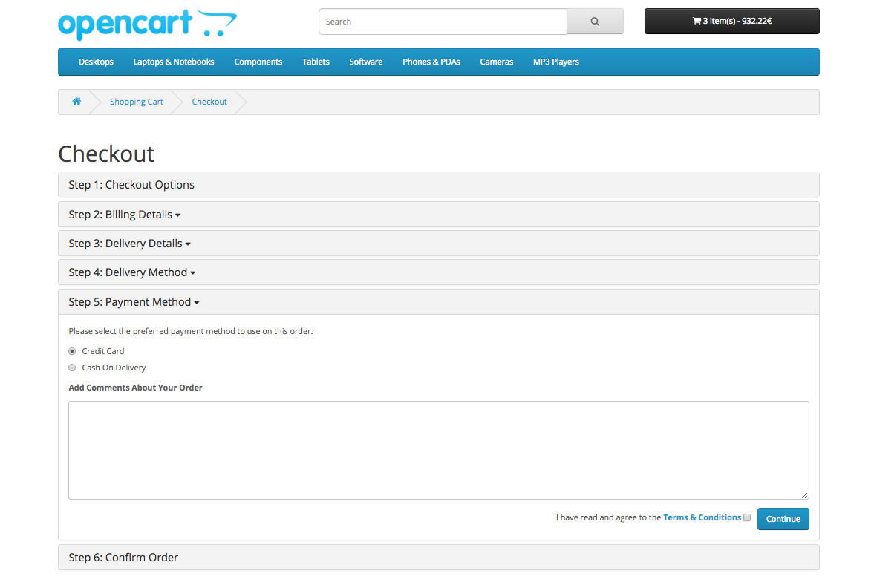The height and width of the screenshot is (588, 874).
Task: Expand Step 4: Delivery Method
Action: click(x=131, y=272)
